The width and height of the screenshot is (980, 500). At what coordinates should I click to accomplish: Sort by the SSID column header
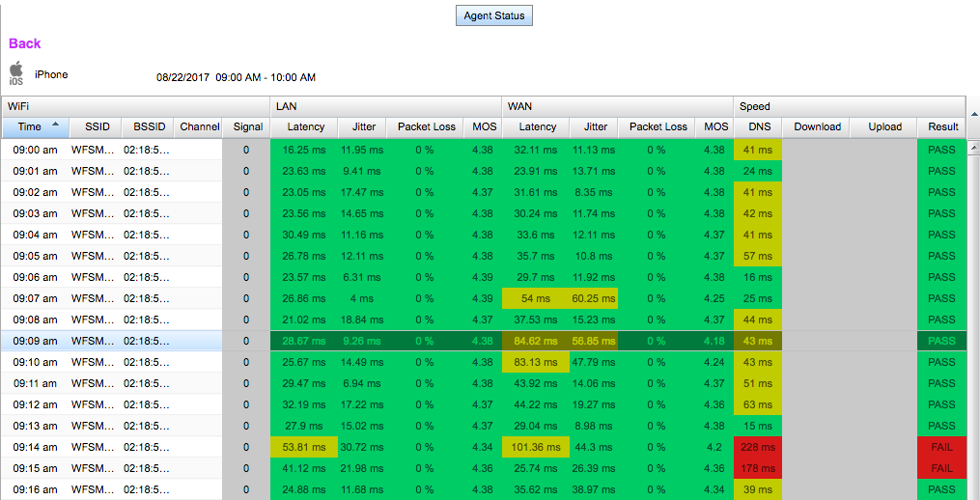pos(98,126)
